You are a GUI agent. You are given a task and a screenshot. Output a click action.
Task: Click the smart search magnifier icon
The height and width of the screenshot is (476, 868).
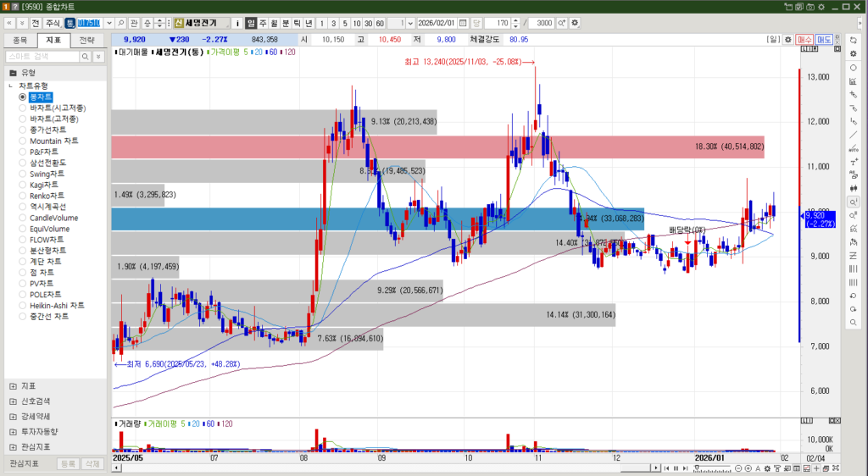click(x=85, y=57)
